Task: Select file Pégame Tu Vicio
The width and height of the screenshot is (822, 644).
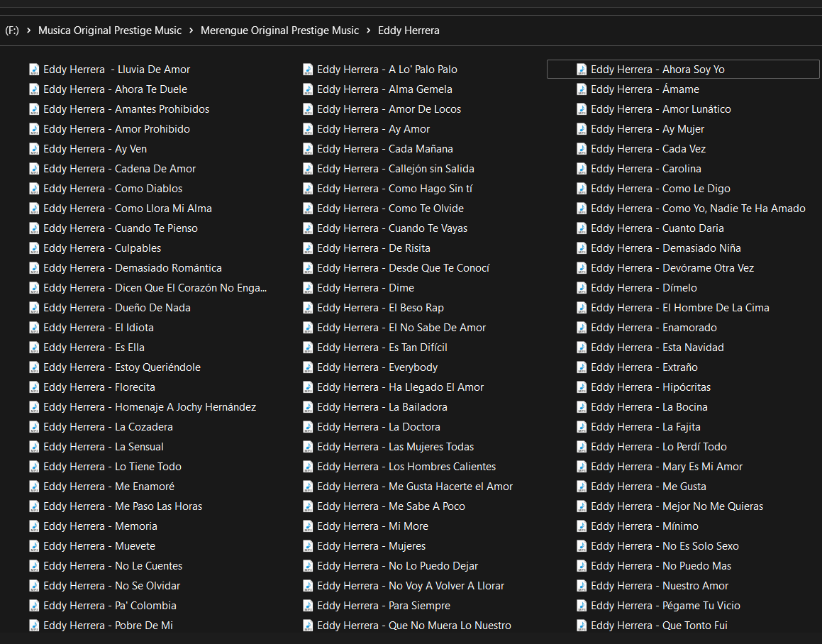Action: click(x=659, y=605)
